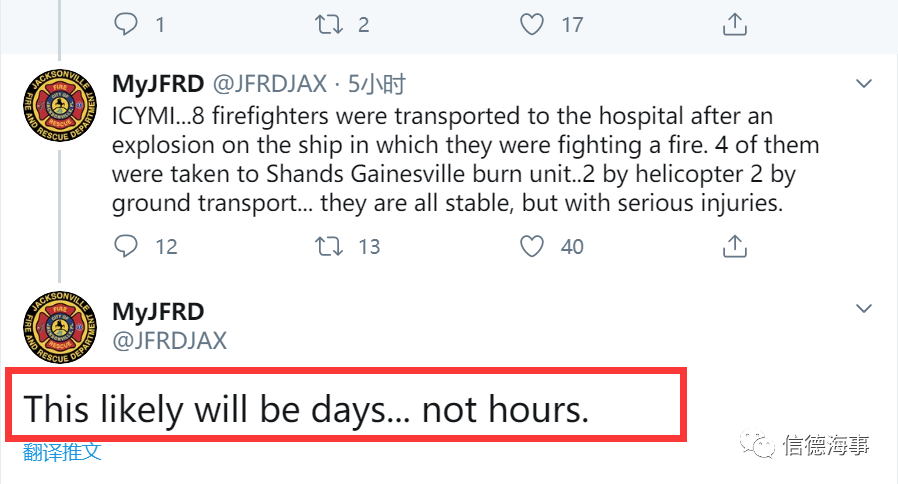Click reply icon on top tweet
This screenshot has height=484, width=898.
125,24
